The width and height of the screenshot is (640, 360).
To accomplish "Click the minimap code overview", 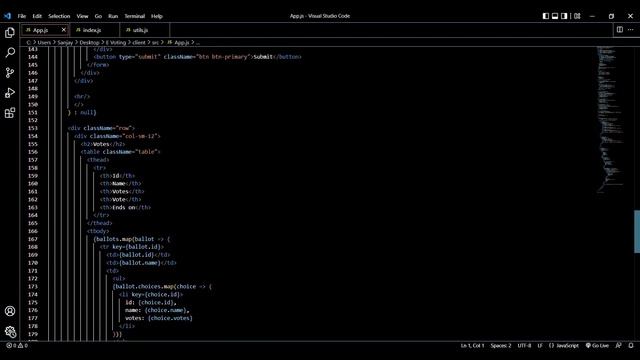I will tap(611, 120).
